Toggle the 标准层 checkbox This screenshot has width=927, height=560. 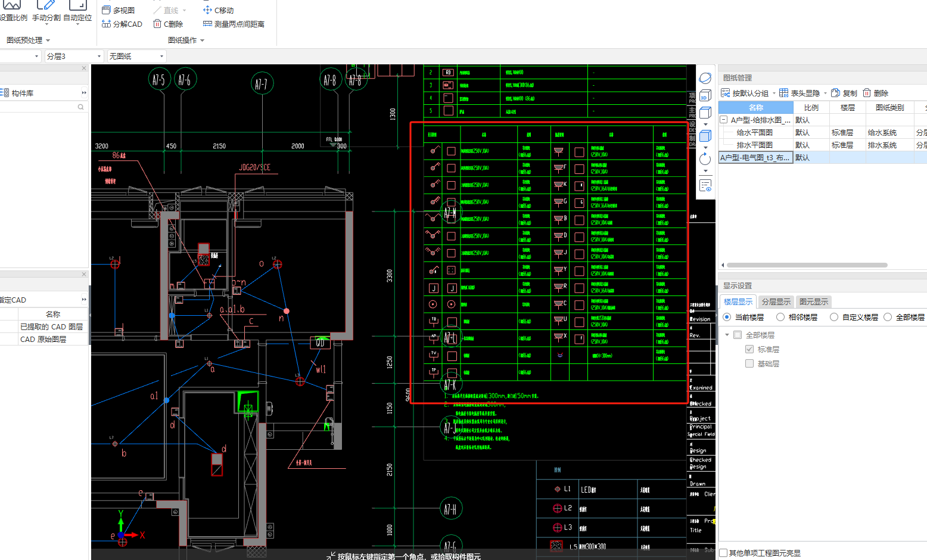[x=749, y=349]
